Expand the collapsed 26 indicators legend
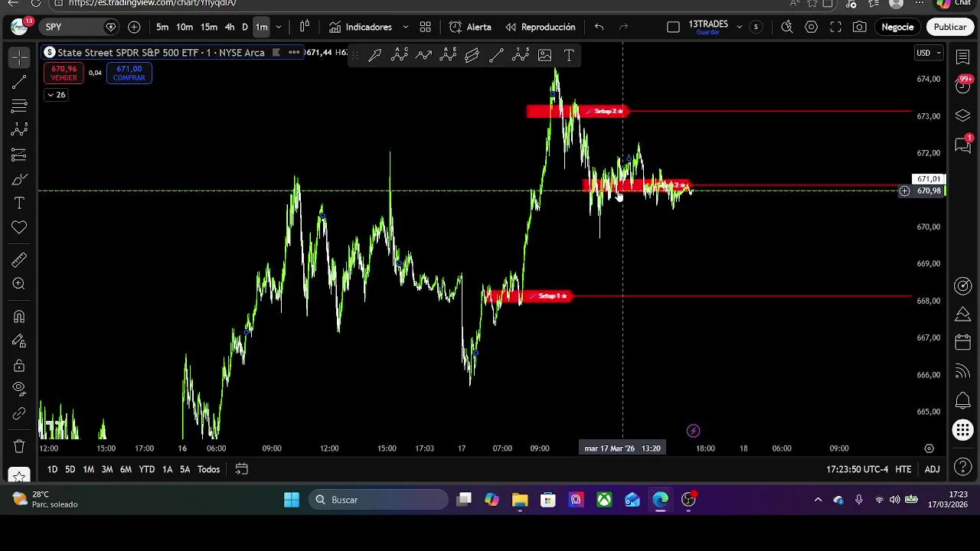The height and width of the screenshot is (551, 980). [x=56, y=95]
